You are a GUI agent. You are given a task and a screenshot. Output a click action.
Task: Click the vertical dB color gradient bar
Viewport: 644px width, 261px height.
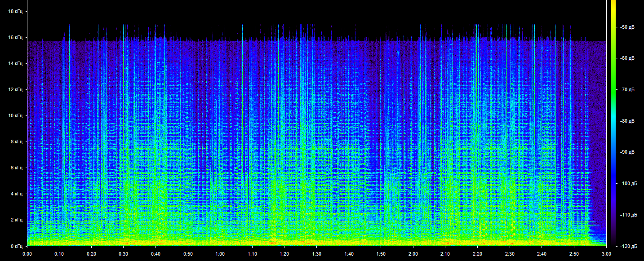pos(613,123)
